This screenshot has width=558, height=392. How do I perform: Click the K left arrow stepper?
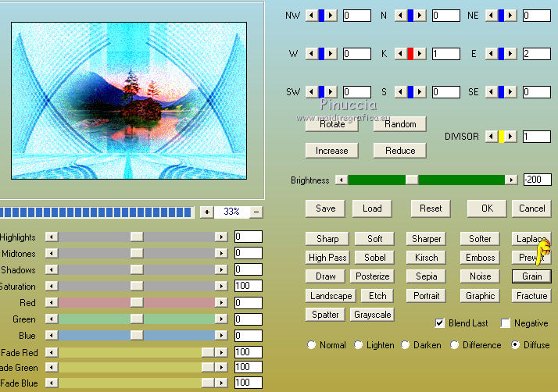(401, 54)
